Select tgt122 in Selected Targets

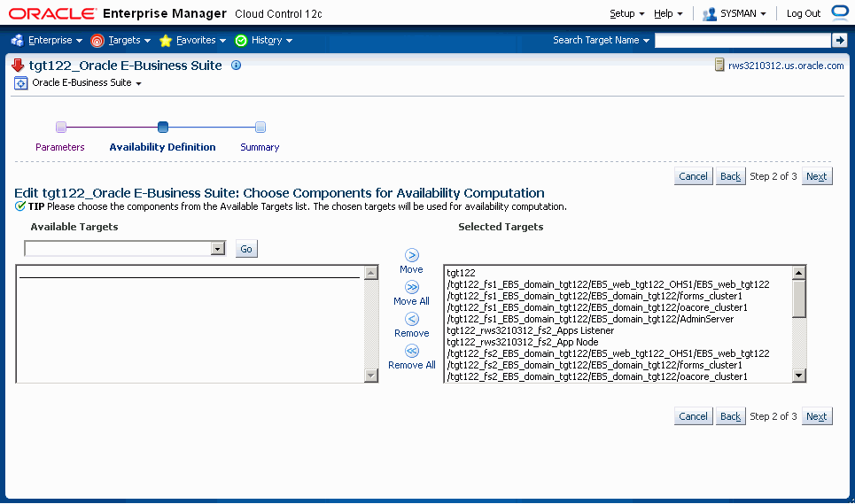click(619, 273)
